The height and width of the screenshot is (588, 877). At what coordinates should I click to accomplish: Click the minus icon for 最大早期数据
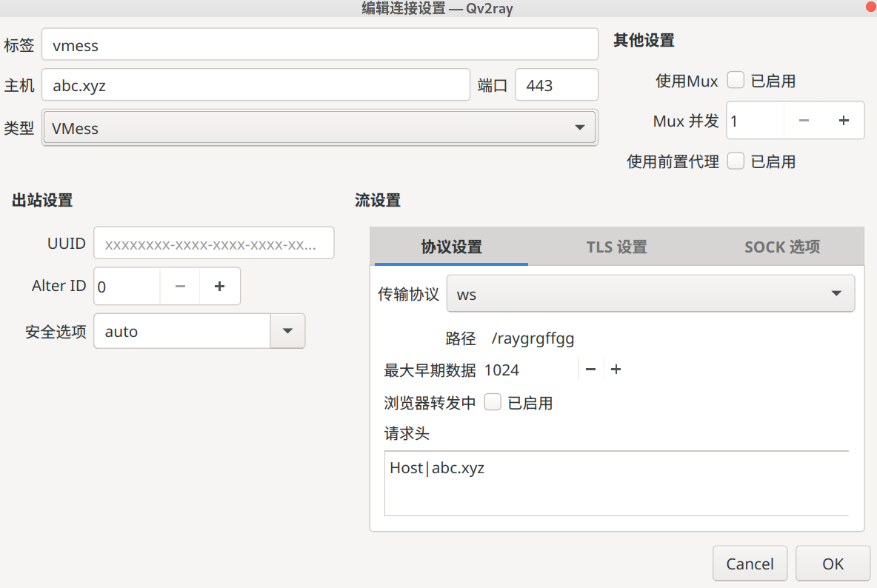tap(590, 369)
